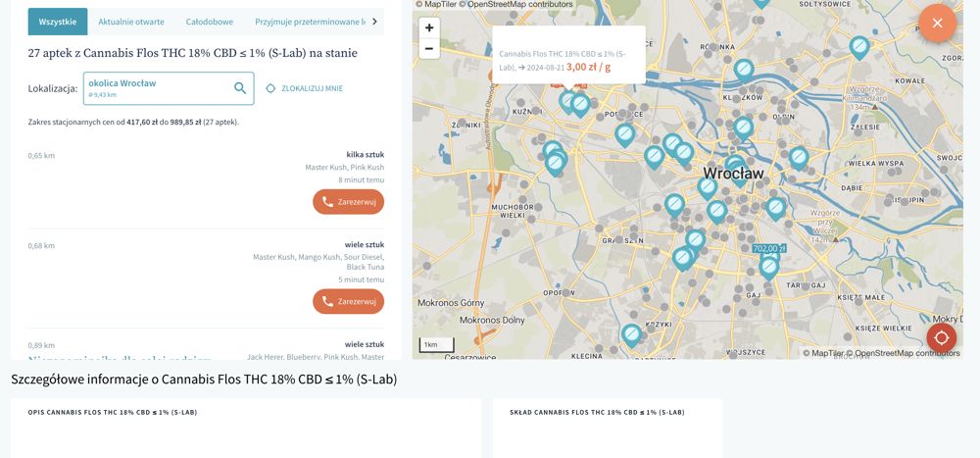Select the pin directly under 702,00 zł label
This screenshot has width=980, height=458.
tap(768, 268)
